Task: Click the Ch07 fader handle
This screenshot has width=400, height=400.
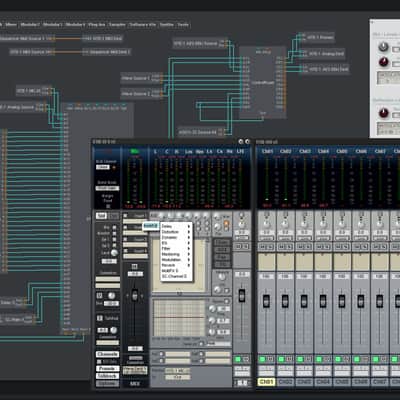Action: pyautogui.click(x=380, y=301)
